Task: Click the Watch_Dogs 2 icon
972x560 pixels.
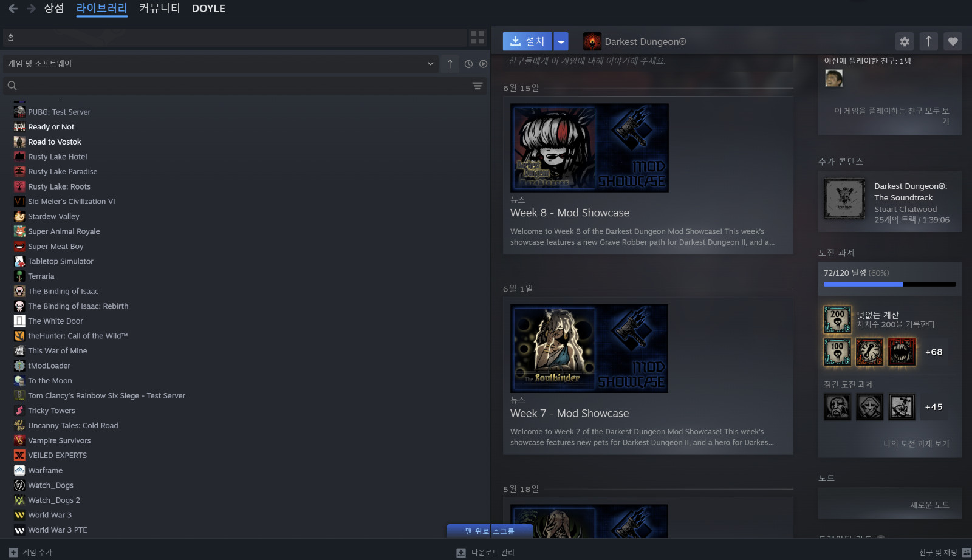Action: (x=19, y=500)
